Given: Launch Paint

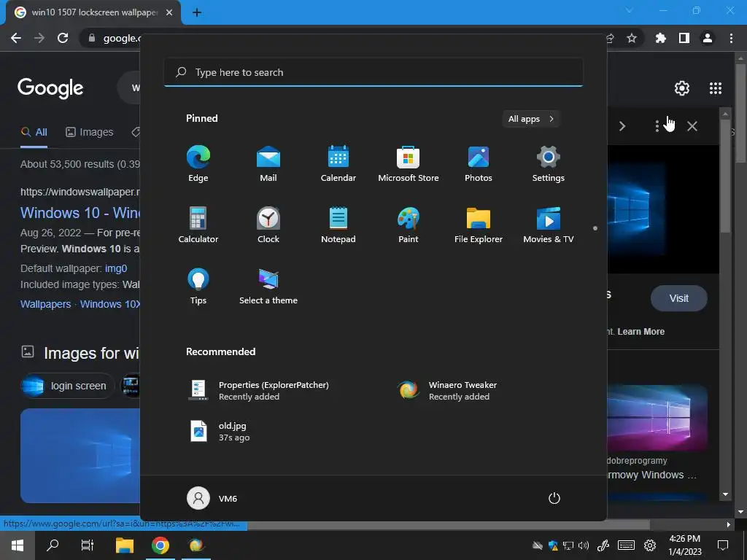Looking at the screenshot, I should 409,225.
